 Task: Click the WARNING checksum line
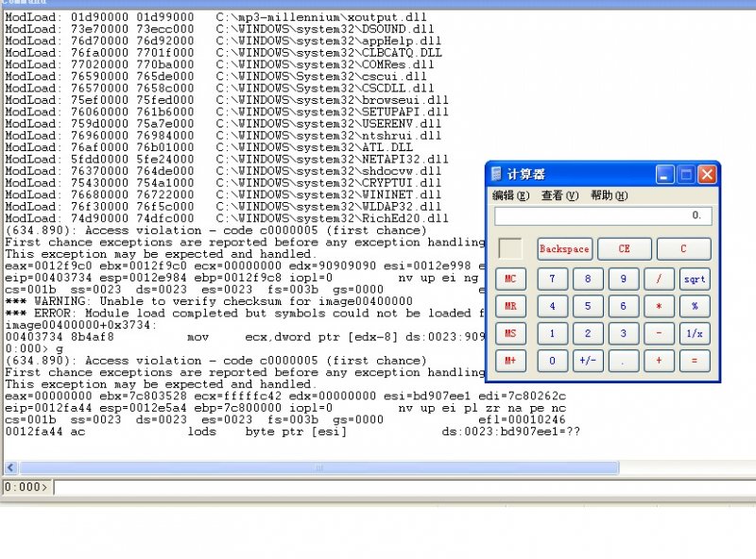pyautogui.click(x=209, y=301)
